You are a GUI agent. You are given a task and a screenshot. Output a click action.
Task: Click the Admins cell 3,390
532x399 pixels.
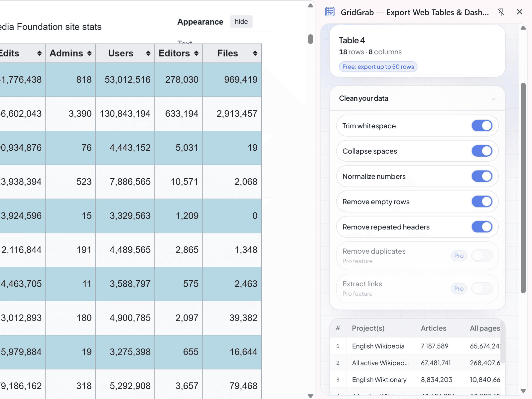(x=70, y=114)
